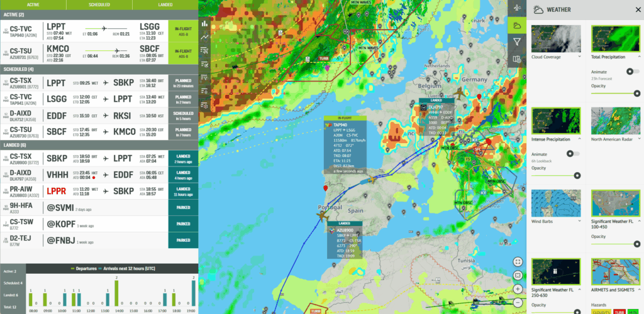The width and height of the screenshot is (644, 314).
Task: Collapse AIRMETS and SIGMETS options
Action: (x=639, y=291)
